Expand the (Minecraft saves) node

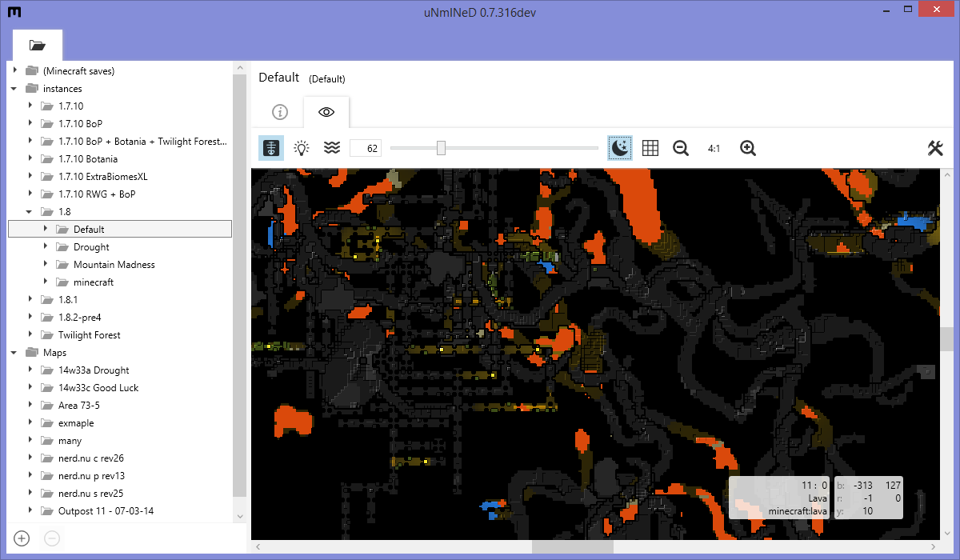point(14,70)
